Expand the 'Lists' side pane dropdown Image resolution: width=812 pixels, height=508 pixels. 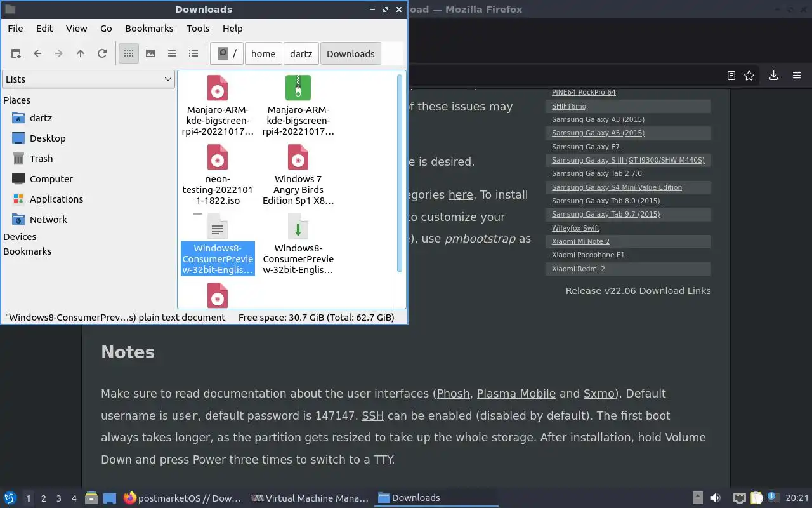pyautogui.click(x=88, y=79)
